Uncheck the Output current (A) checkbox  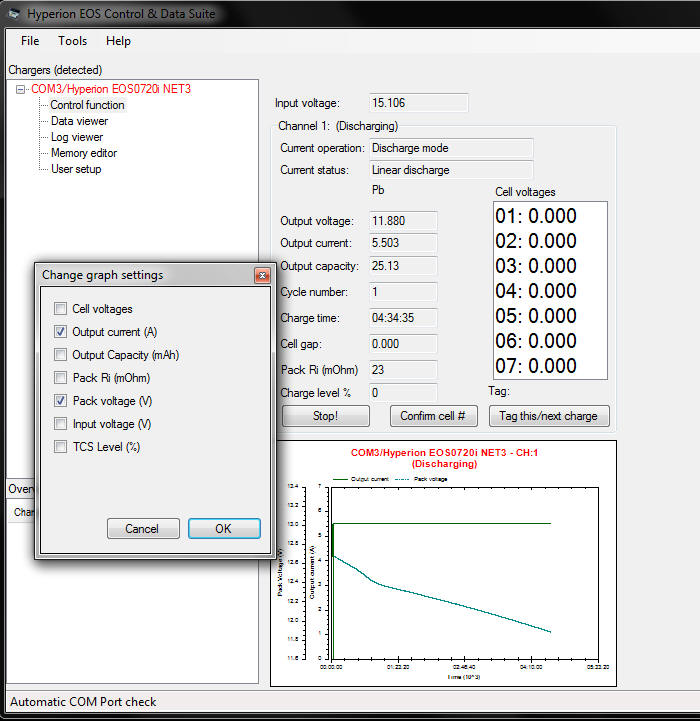click(61, 332)
